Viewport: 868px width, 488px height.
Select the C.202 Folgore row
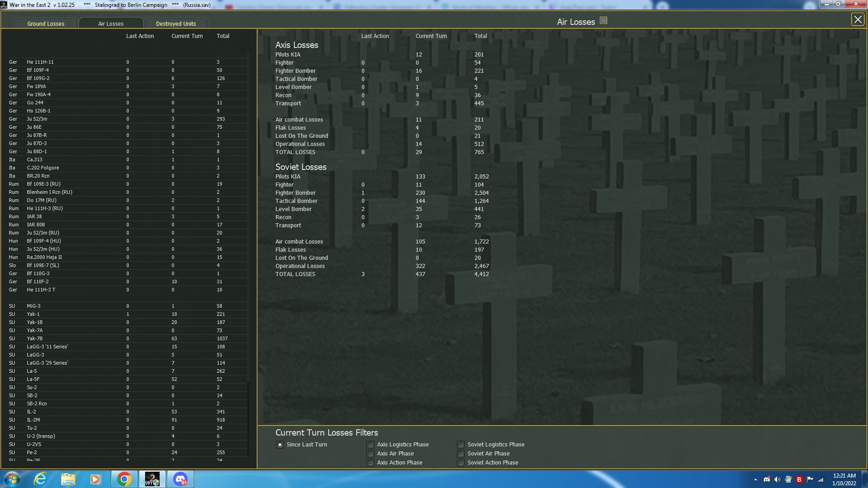pyautogui.click(x=127, y=168)
